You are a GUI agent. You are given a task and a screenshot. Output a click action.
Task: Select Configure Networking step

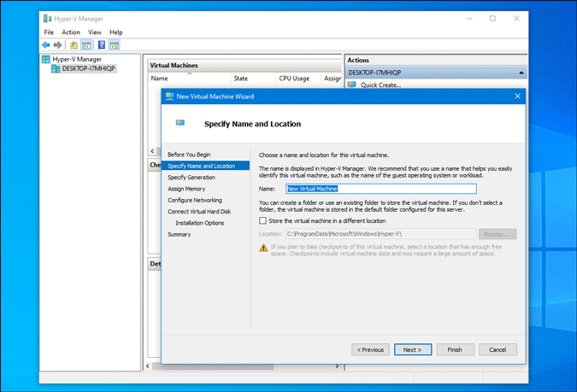pyautogui.click(x=195, y=200)
